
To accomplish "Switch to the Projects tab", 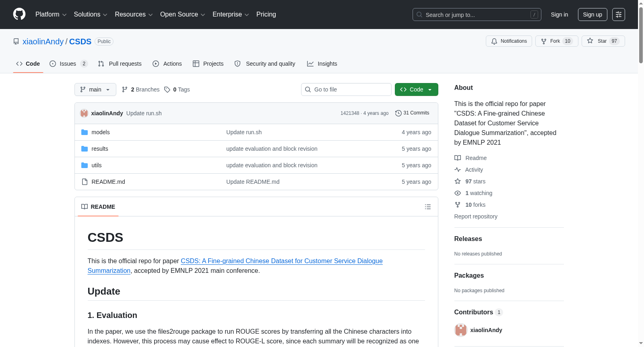I will [x=208, y=64].
